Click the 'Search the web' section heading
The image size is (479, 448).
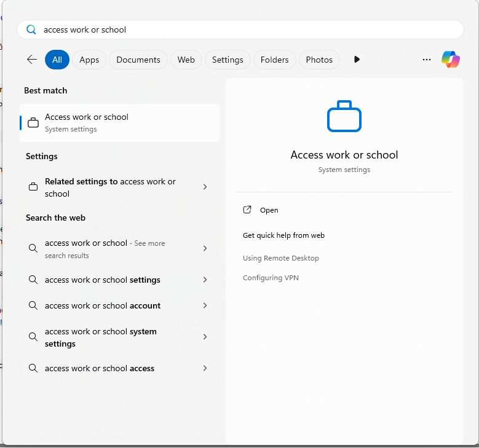pos(55,218)
